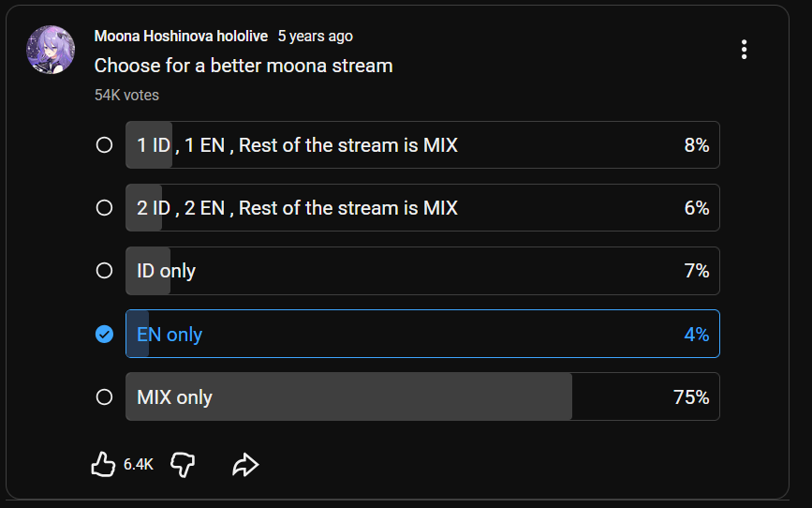Pick the '2 ID , 2 EN , Rest of the stream is MIX' bar
This screenshot has width=812, height=508.
(422, 207)
